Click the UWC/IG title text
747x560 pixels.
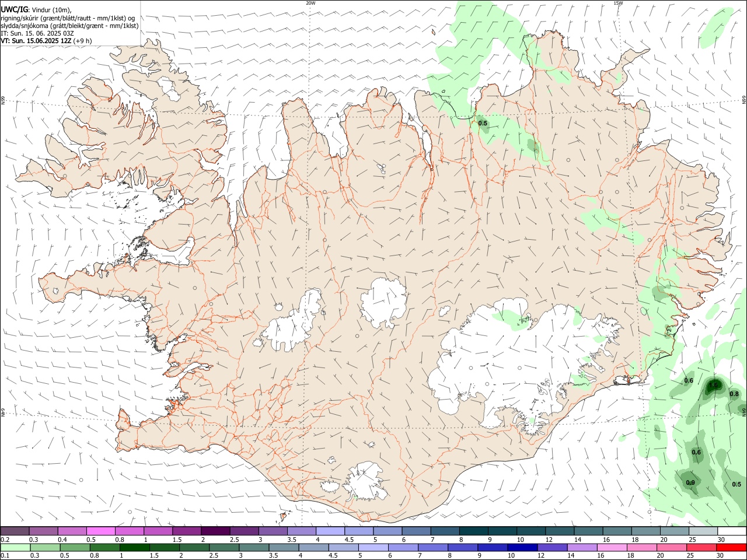13,9
